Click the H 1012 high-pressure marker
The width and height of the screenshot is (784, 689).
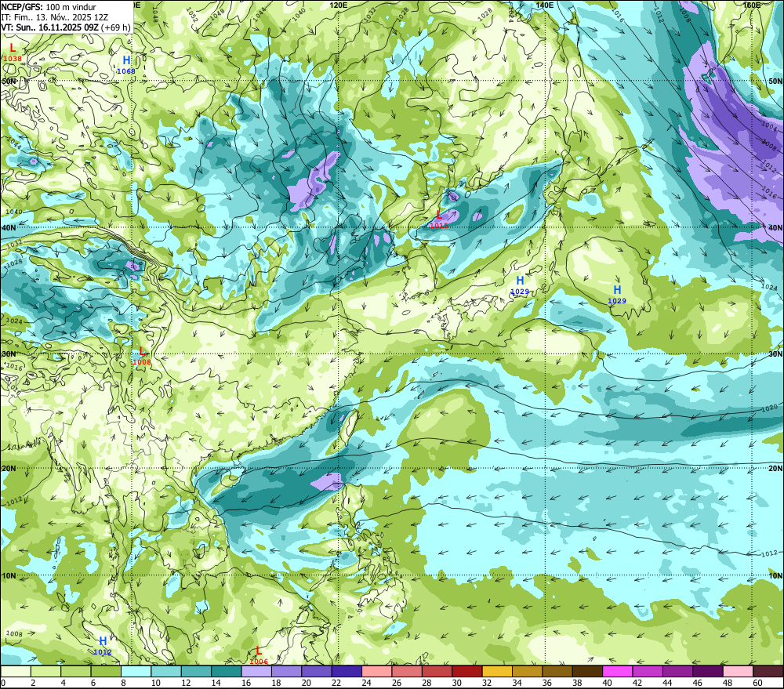[x=103, y=646]
